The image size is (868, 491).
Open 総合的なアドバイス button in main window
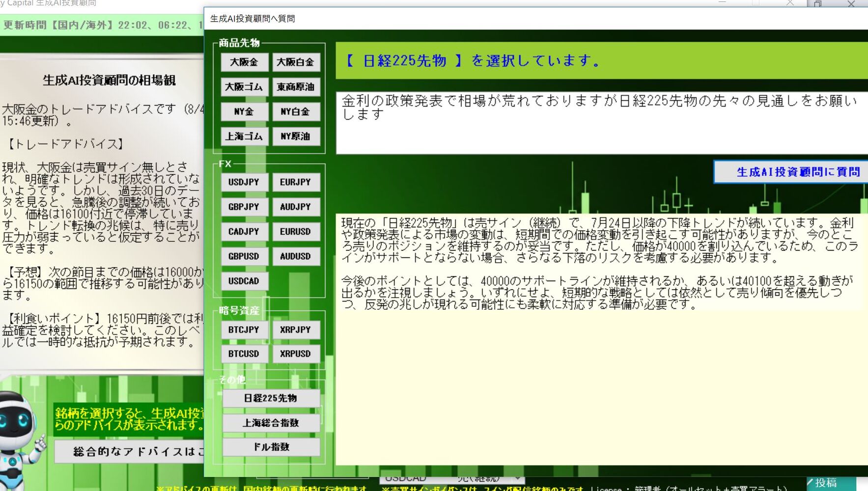(x=130, y=451)
